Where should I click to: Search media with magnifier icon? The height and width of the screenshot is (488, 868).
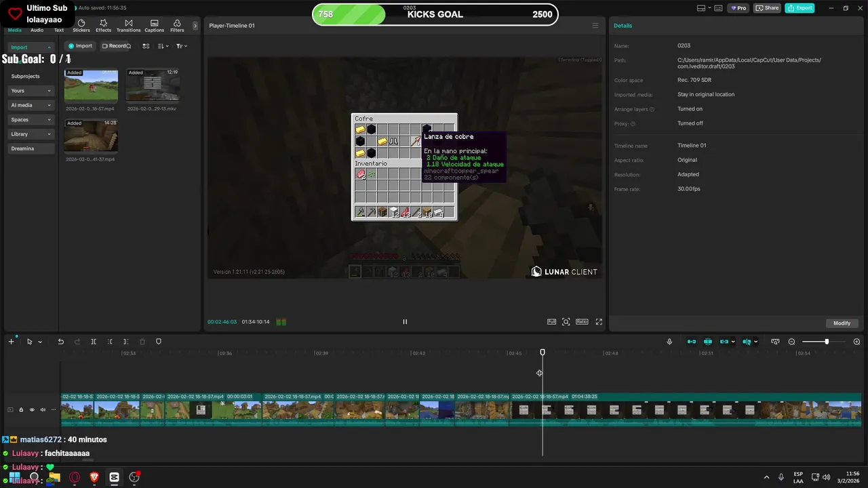(x=128, y=46)
